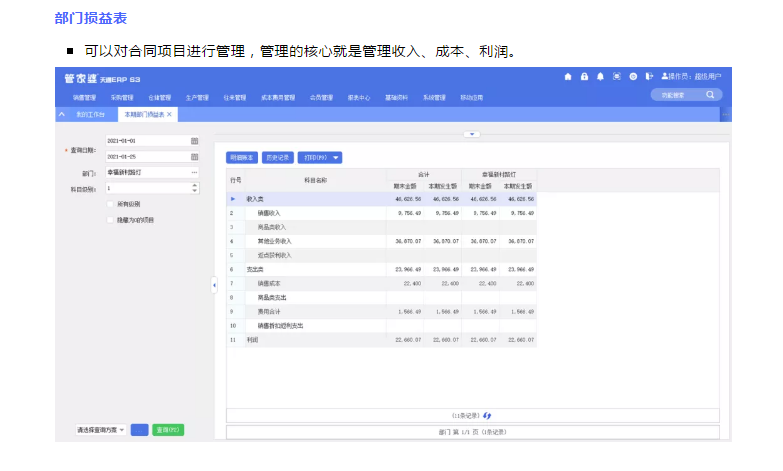Image resolution: width=783 pixels, height=471 pixels.
Task: Expand the 请选择查询方案 dropdown
Action: click(122, 430)
